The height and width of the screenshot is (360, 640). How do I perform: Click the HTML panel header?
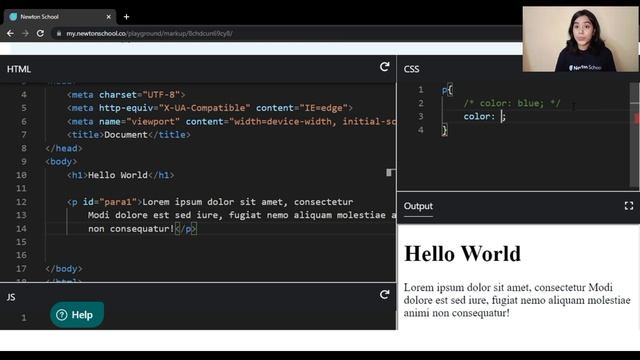point(19,69)
